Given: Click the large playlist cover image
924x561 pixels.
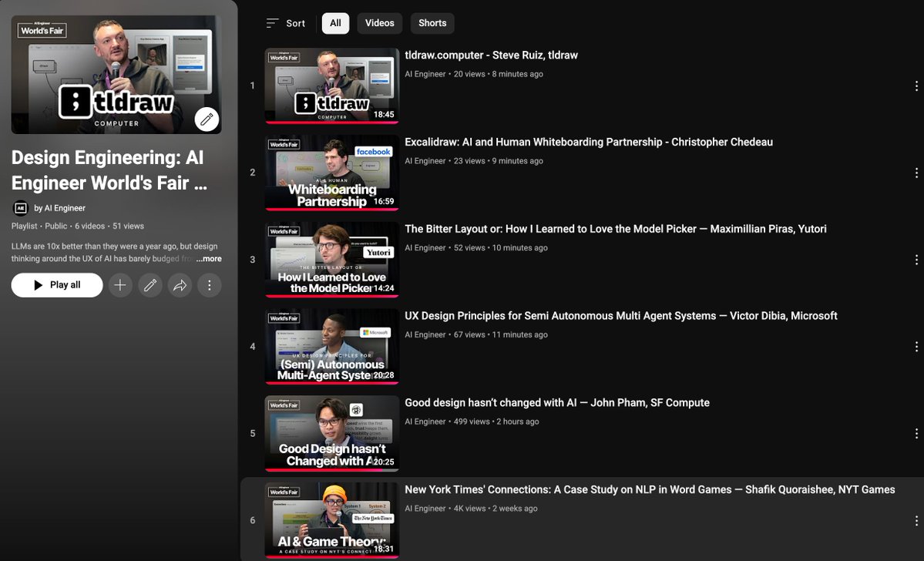Looking at the screenshot, I should pos(116,75).
